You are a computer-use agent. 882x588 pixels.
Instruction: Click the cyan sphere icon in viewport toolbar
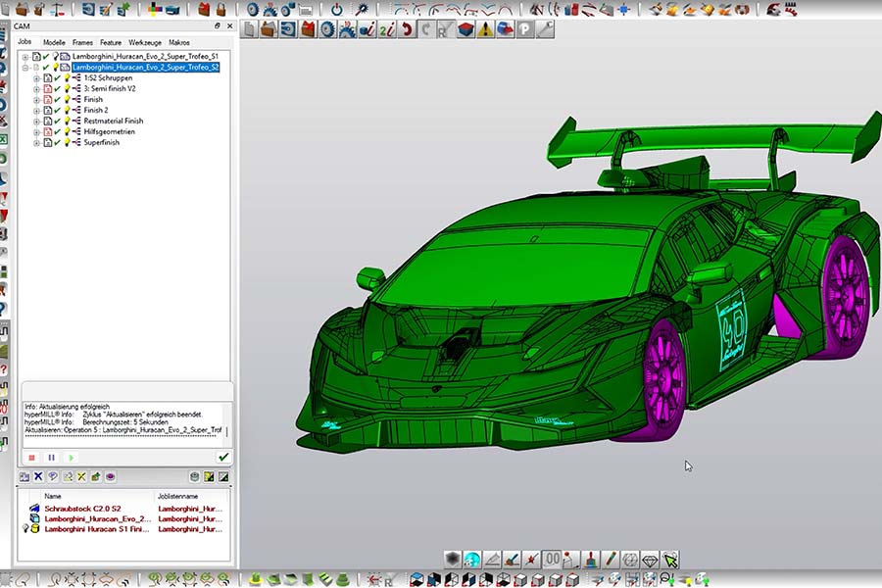point(472,560)
